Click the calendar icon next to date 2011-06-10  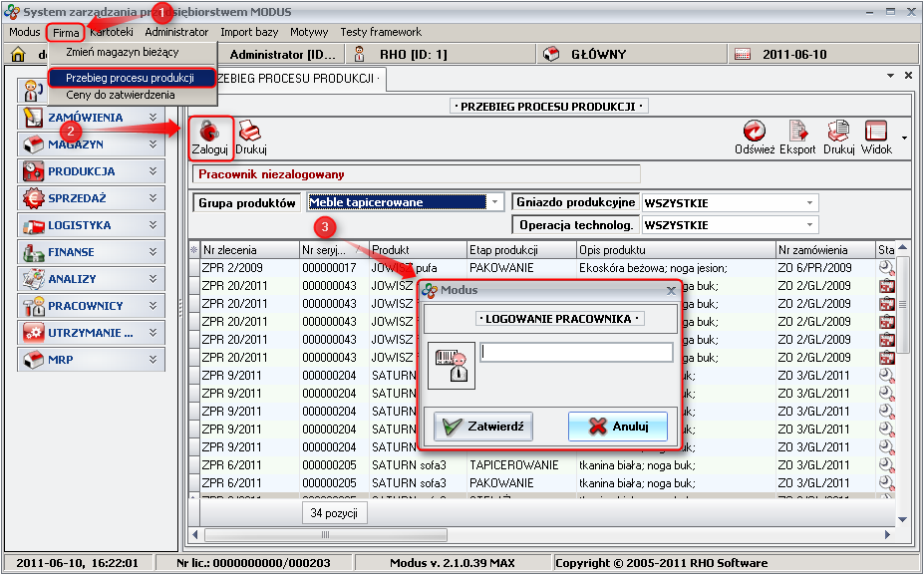tap(741, 54)
